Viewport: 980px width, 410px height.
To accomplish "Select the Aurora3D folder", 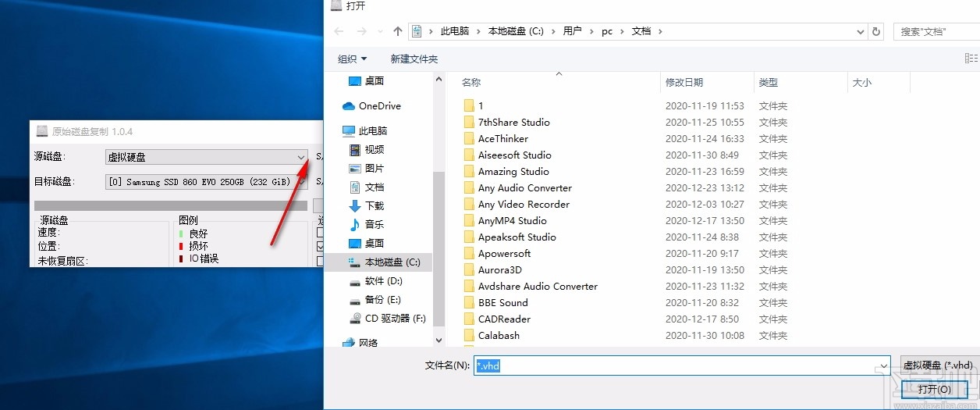I will coord(492,269).
